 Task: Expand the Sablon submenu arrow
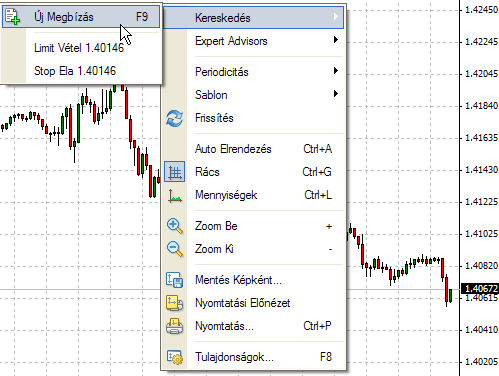336,94
